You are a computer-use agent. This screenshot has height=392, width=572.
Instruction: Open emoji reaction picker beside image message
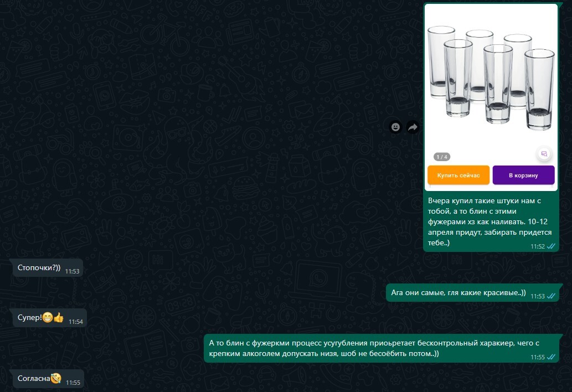(x=395, y=127)
